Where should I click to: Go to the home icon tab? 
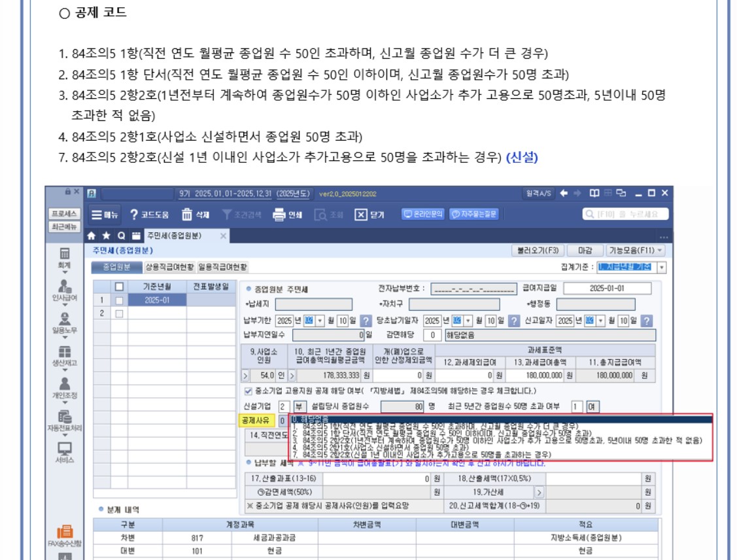tap(92, 236)
